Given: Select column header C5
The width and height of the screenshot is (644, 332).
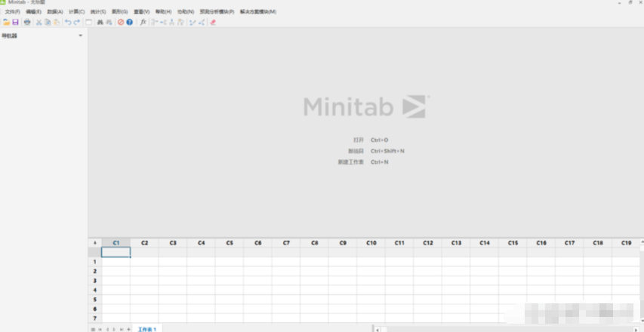Looking at the screenshot, I should 230,243.
